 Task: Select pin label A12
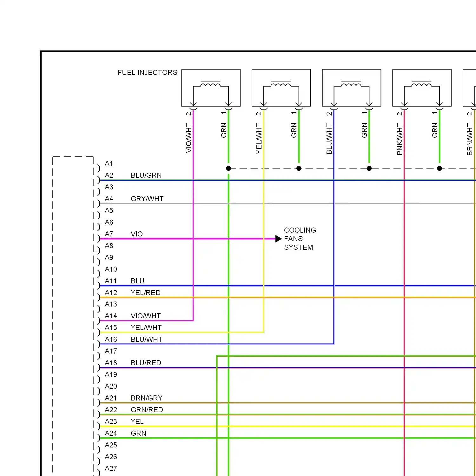coord(111,293)
